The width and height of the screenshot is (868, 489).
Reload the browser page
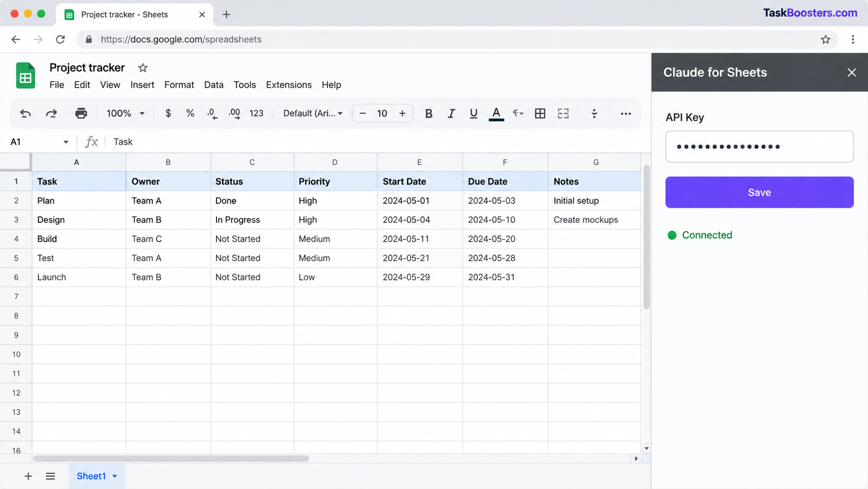pyautogui.click(x=61, y=39)
